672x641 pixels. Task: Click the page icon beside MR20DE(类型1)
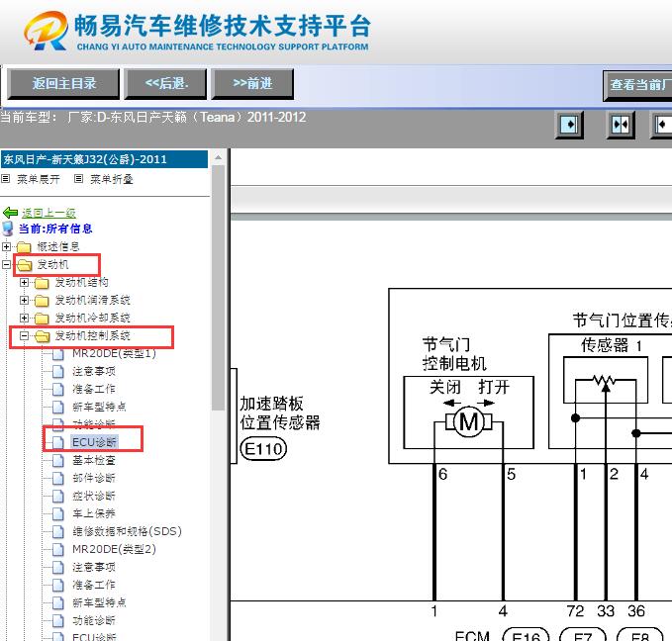(57, 354)
